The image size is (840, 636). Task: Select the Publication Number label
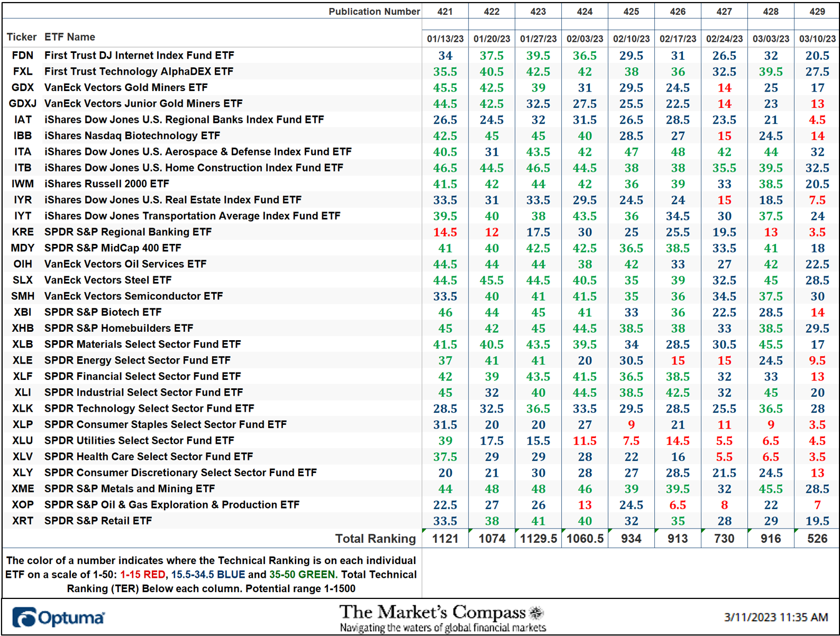374,12
